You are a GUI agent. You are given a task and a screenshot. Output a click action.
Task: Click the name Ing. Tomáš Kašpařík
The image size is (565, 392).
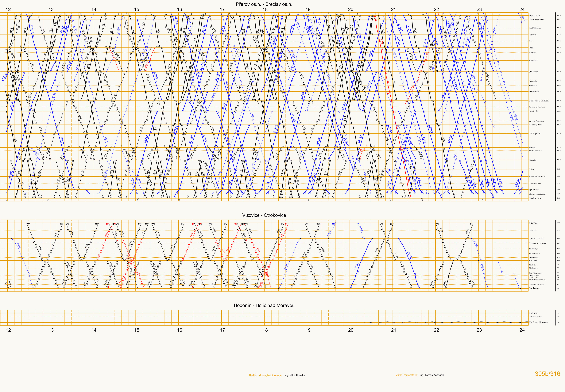[x=431, y=375]
